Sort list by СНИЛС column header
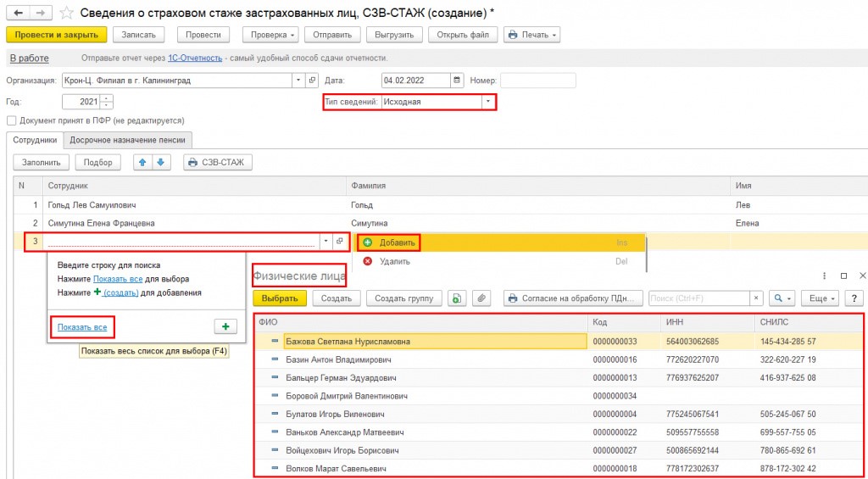 pos(809,322)
